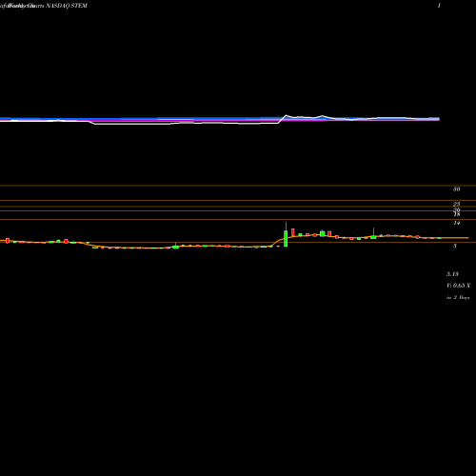Viewport: 476px width, 476px height.
Task: Click the peak of the white indicator line
Action: point(286,115)
